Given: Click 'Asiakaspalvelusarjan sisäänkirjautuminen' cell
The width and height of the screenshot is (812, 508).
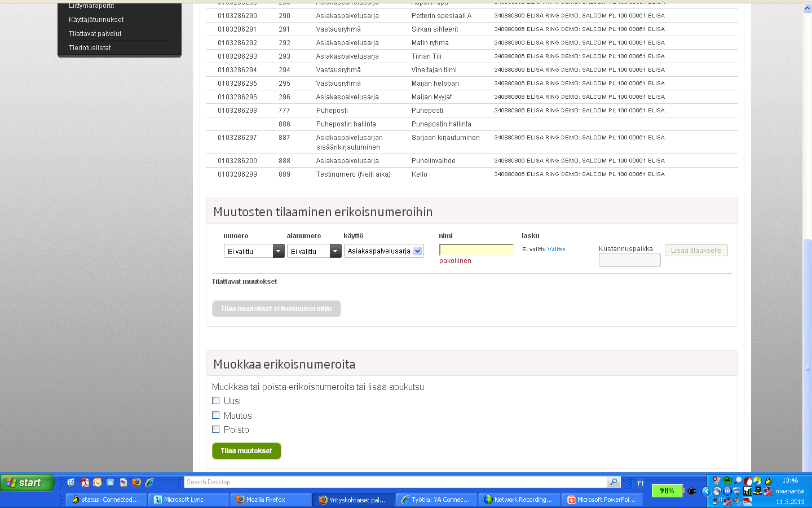Looking at the screenshot, I should [x=350, y=142].
